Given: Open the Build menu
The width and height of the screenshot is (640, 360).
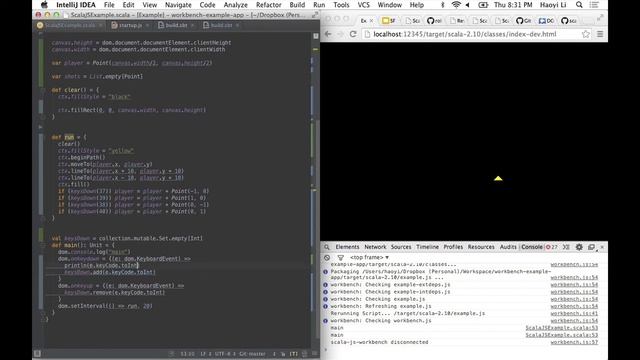Looking at the screenshot, I should [297, 5].
